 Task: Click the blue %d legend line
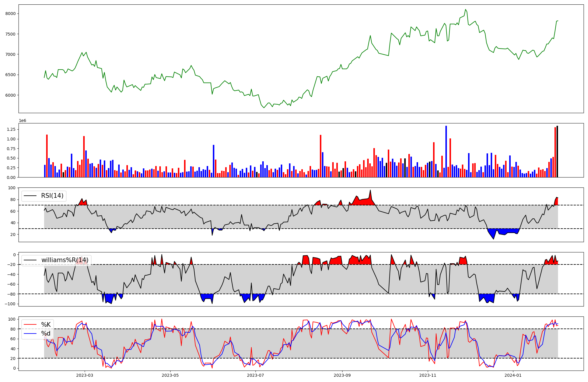point(30,334)
